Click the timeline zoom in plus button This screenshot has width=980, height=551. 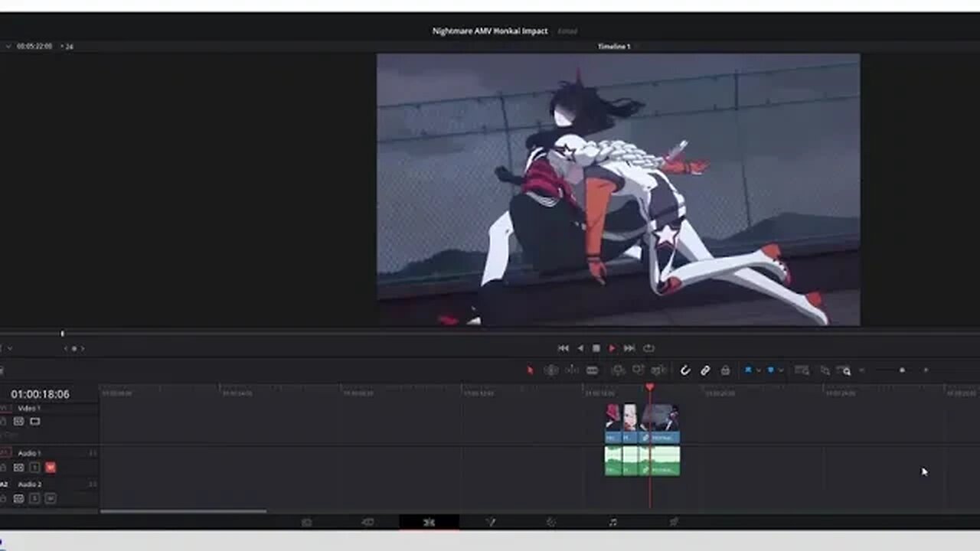(926, 370)
